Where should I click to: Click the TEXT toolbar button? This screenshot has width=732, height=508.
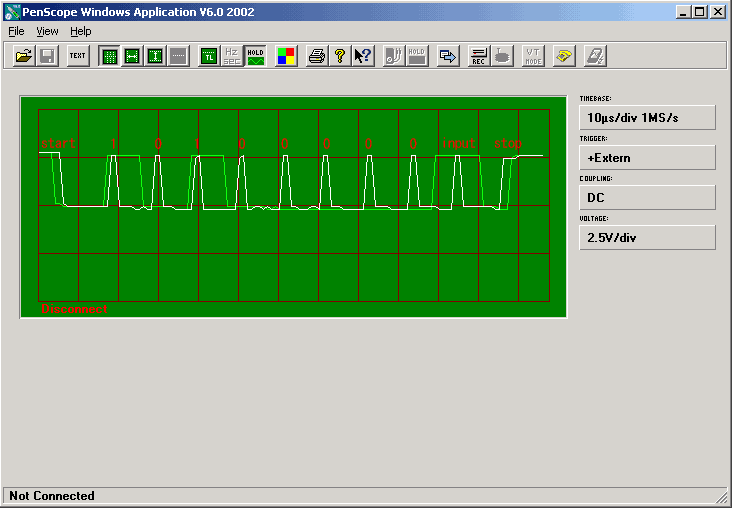coord(78,56)
